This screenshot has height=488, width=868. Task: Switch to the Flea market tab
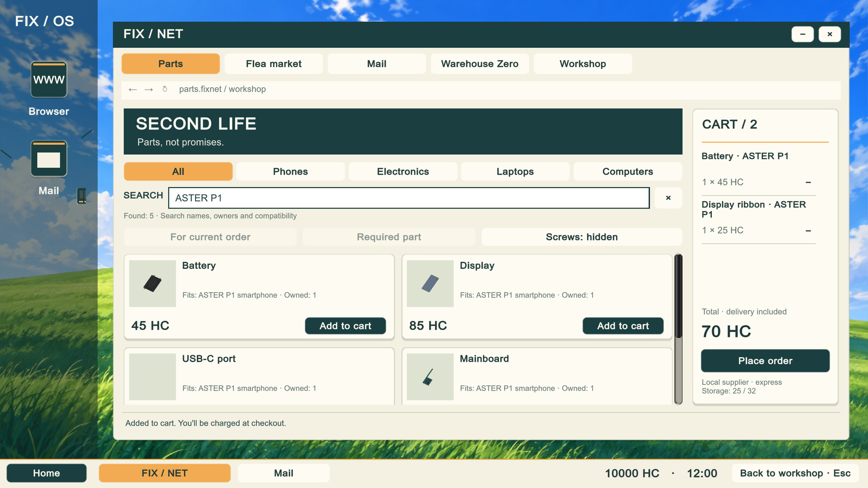click(x=274, y=64)
